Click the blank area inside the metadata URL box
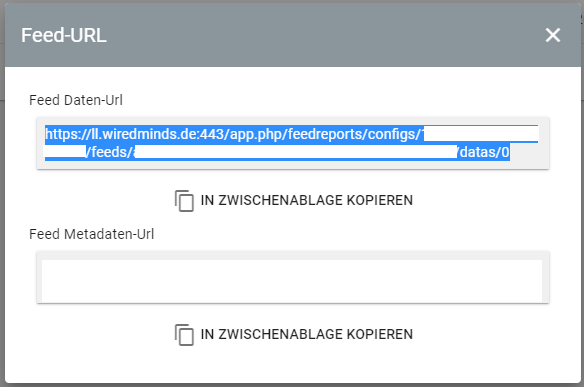 [292, 281]
